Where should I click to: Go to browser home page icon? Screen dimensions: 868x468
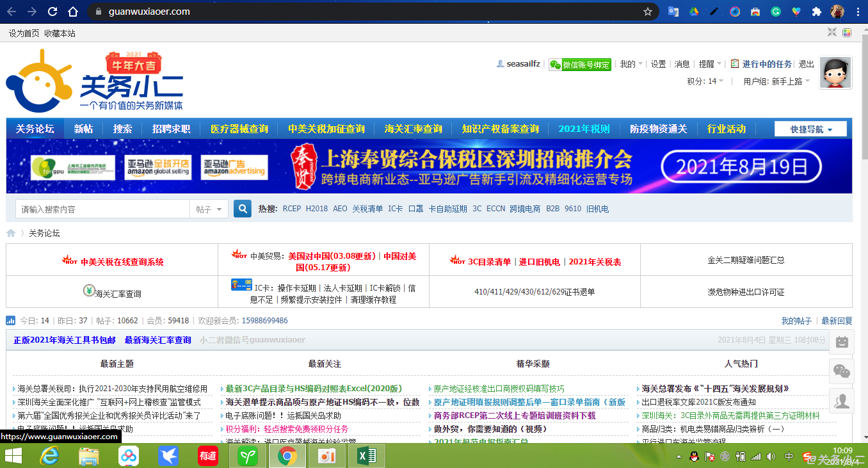pos(73,12)
